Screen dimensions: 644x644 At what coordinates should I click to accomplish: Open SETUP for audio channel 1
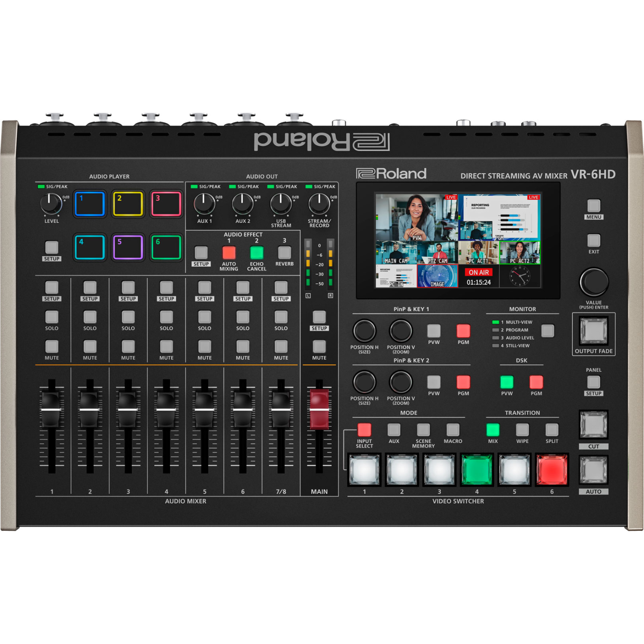coord(52,287)
